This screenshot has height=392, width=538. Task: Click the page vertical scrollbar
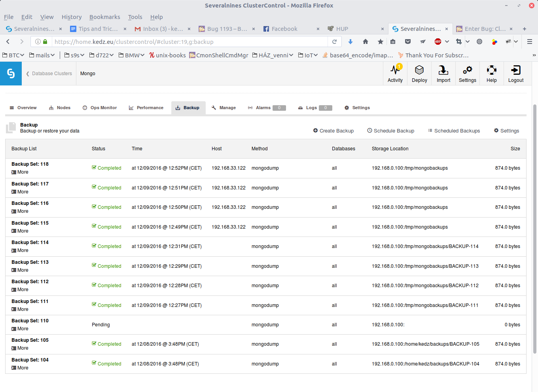click(535, 229)
